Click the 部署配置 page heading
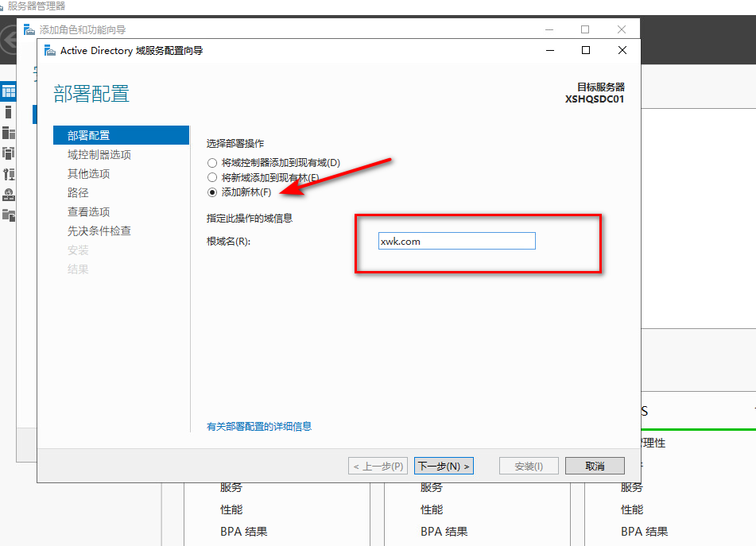756x546 pixels. pos(91,94)
